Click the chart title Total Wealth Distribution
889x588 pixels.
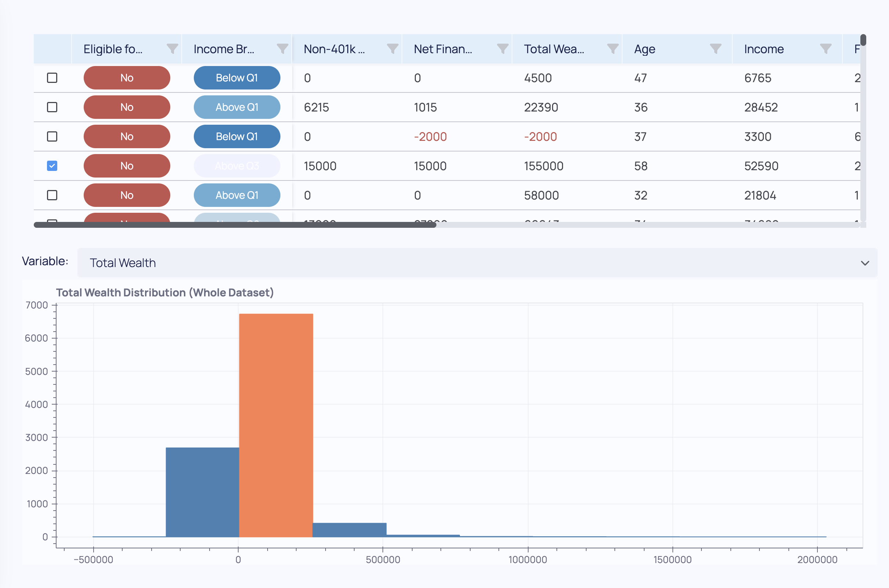[x=165, y=292]
